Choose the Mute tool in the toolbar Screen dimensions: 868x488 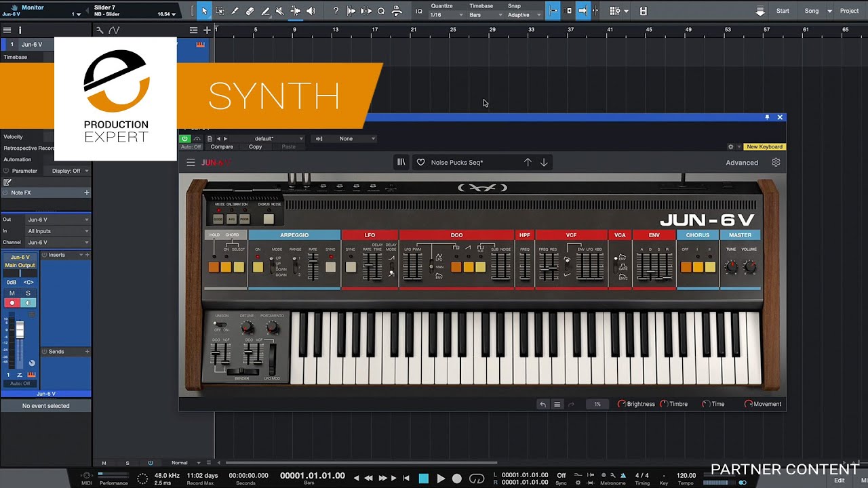tap(280, 11)
